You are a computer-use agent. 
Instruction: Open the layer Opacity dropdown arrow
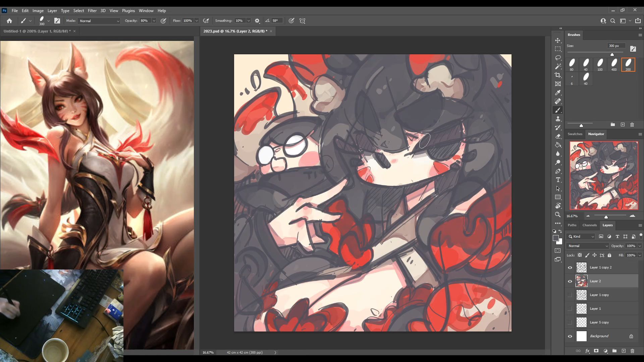[640, 246]
